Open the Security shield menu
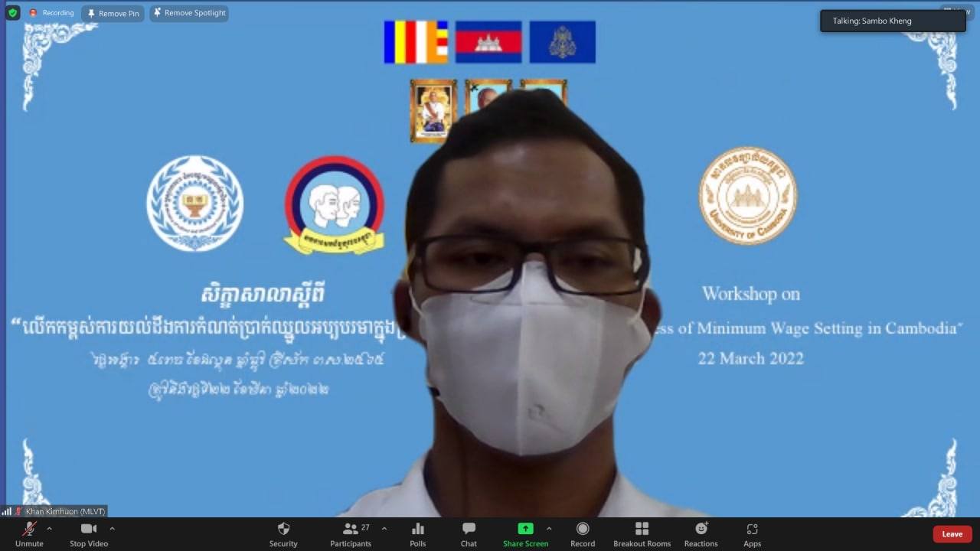Viewport: 980px width, 551px height. click(283, 533)
